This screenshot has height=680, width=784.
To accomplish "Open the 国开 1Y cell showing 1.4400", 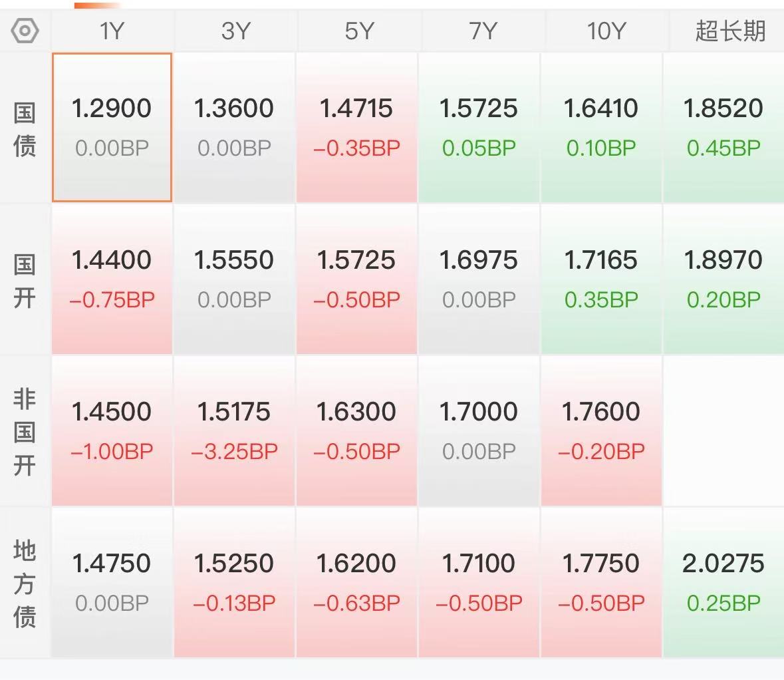I will tap(112, 279).
